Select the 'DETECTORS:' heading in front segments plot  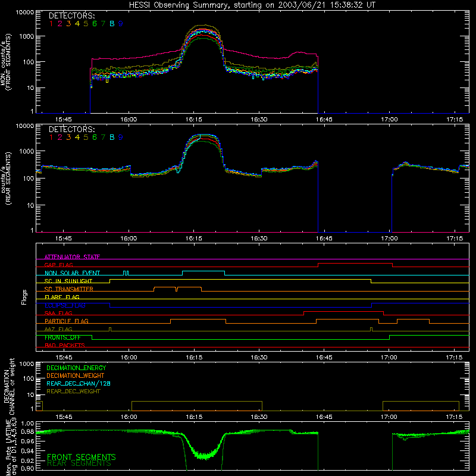coord(72,16)
